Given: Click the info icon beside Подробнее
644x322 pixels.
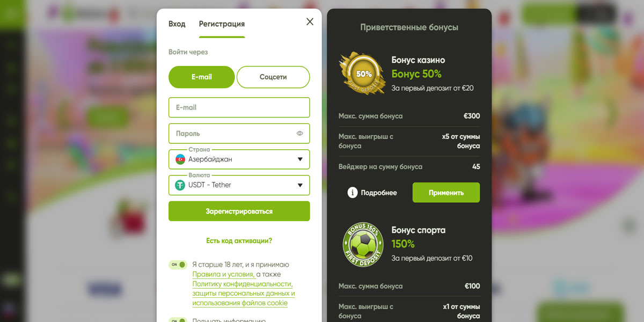Looking at the screenshot, I should click(x=353, y=193).
